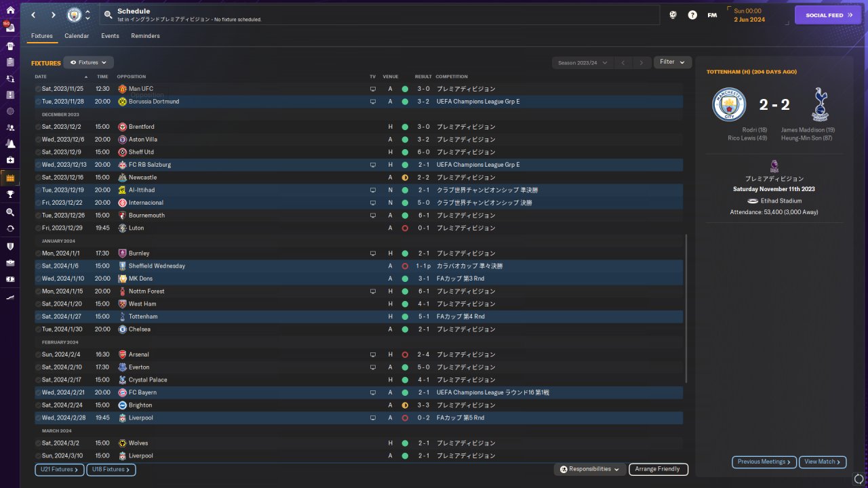Screen dimensions: 868x488
Task: Go to next season arrow
Action: point(642,62)
